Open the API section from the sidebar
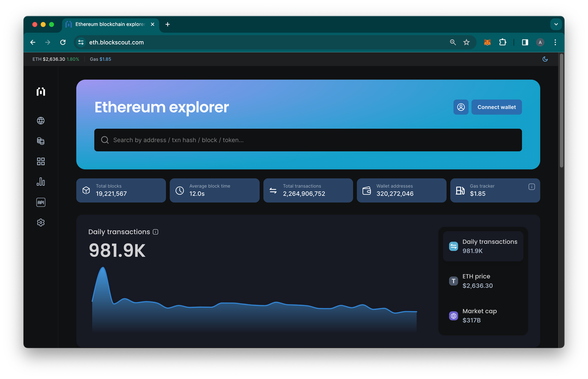 pyautogui.click(x=41, y=202)
